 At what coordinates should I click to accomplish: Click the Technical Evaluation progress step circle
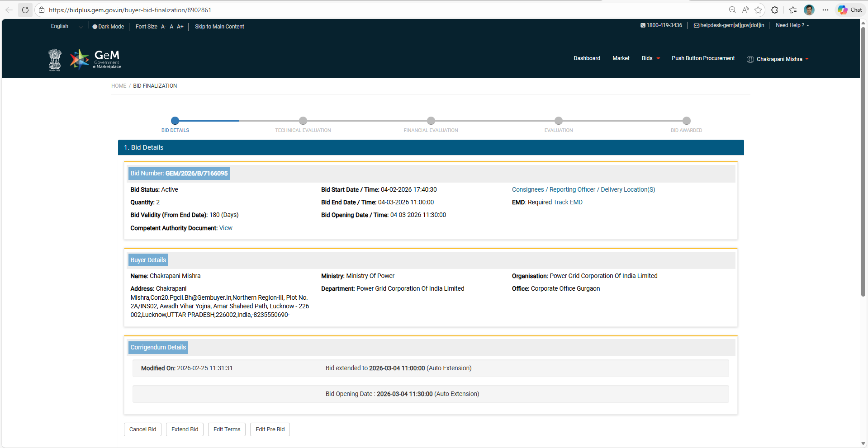[303, 121]
